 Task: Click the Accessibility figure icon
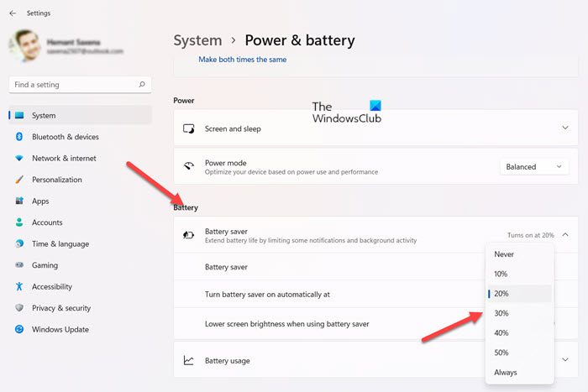point(18,286)
